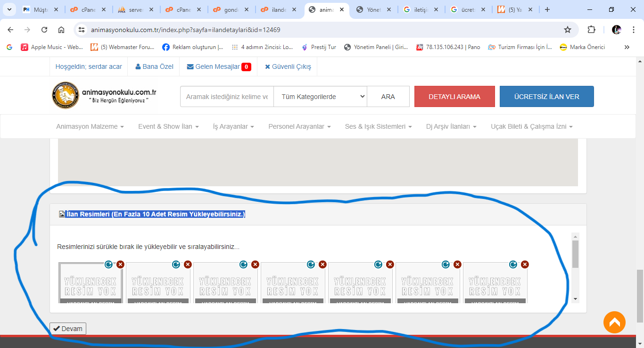Expand the Animasyon Malzeme menu
This screenshot has height=348, width=644.
click(90, 126)
